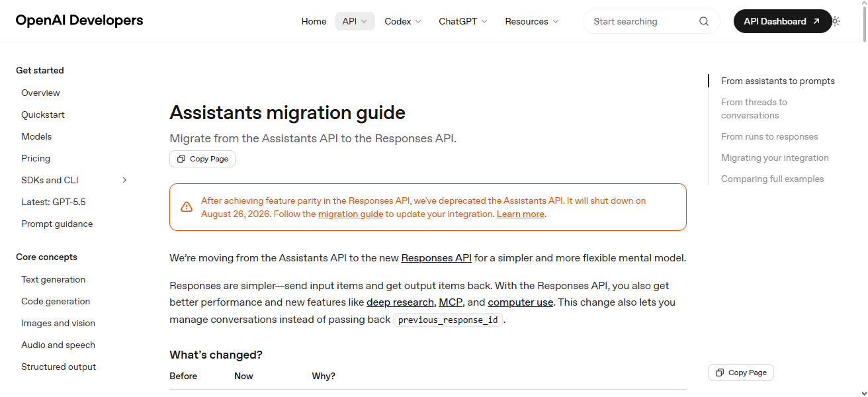Open Audio and speech in the sidebar

58,345
